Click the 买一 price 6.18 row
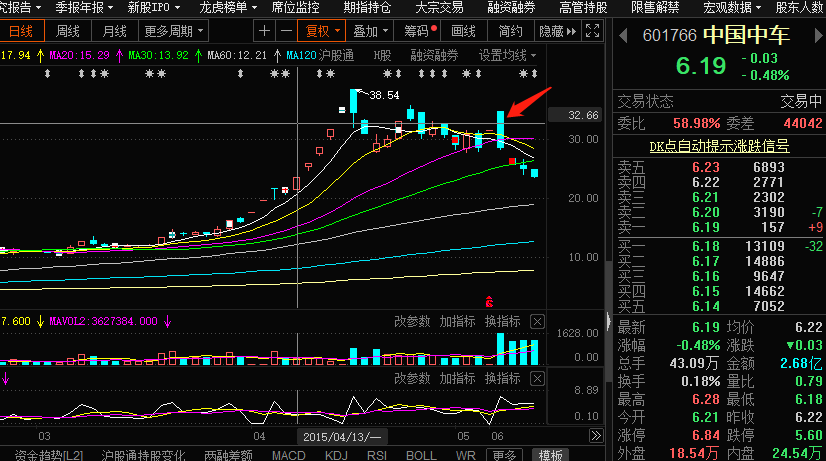 pyautogui.click(x=720, y=246)
